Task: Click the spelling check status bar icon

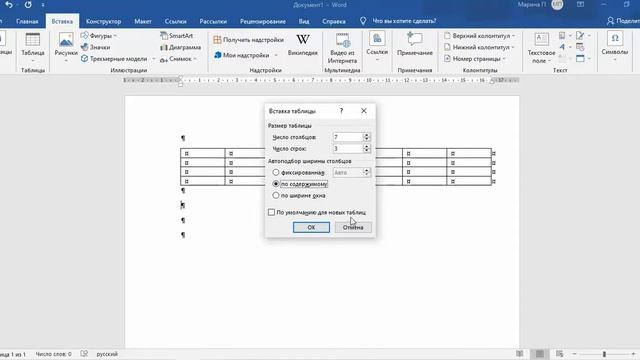Action: pos(84,354)
